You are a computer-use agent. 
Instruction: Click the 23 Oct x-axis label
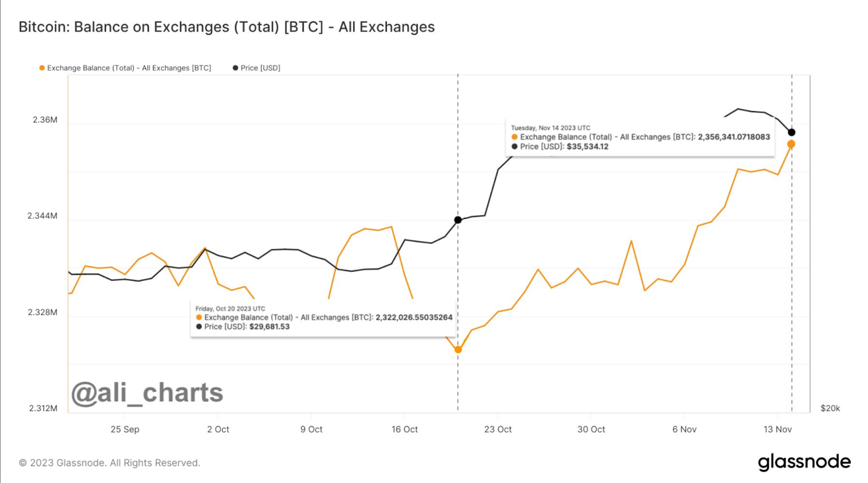point(497,429)
